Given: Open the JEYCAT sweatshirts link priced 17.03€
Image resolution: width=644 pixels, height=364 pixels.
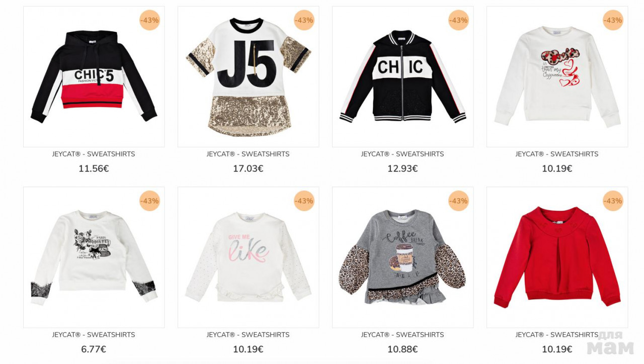Looking at the screenshot, I should [x=248, y=154].
